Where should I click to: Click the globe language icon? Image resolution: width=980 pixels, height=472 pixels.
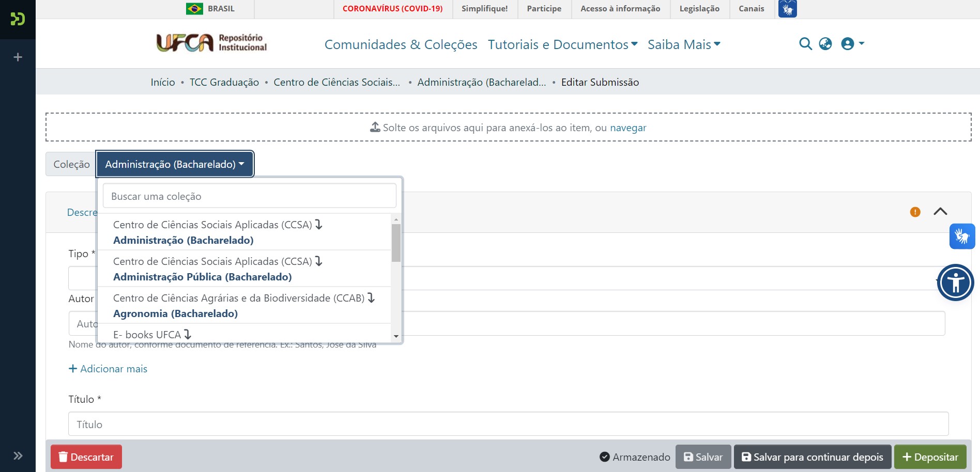(x=825, y=44)
